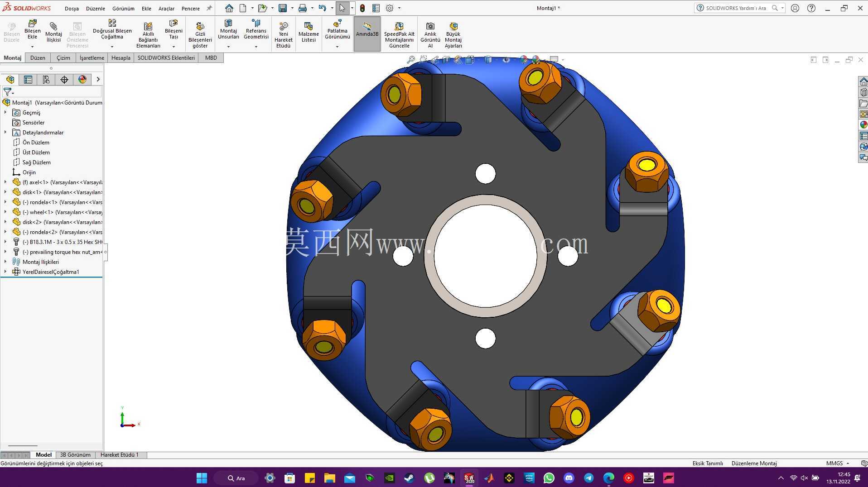Open the Appearances tab in right task pane

(x=863, y=125)
